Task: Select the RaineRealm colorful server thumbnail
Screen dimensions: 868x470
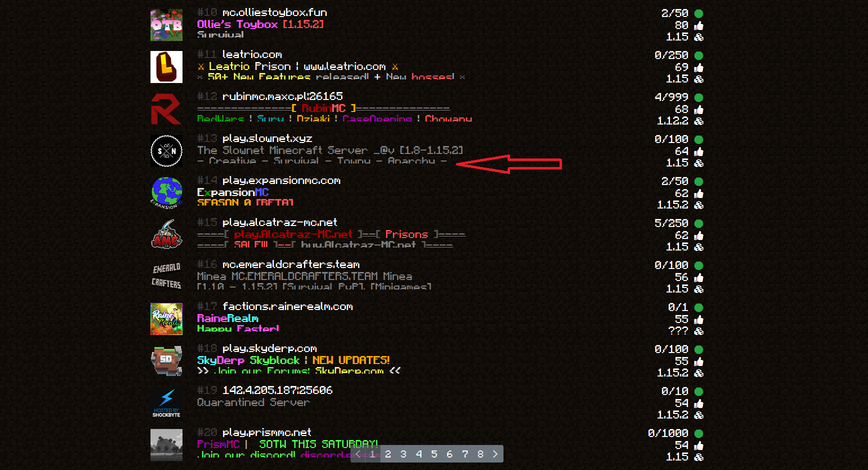Action: [x=166, y=319]
